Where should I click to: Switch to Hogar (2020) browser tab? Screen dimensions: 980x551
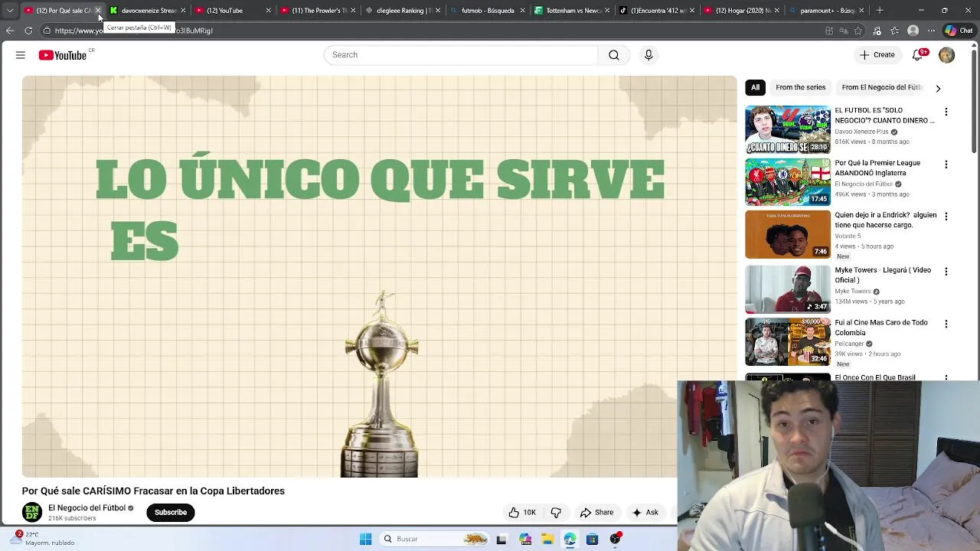coord(743,11)
